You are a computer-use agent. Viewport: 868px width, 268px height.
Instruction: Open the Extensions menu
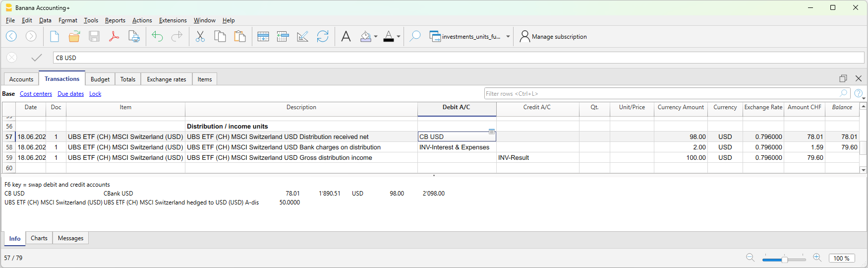pos(173,20)
